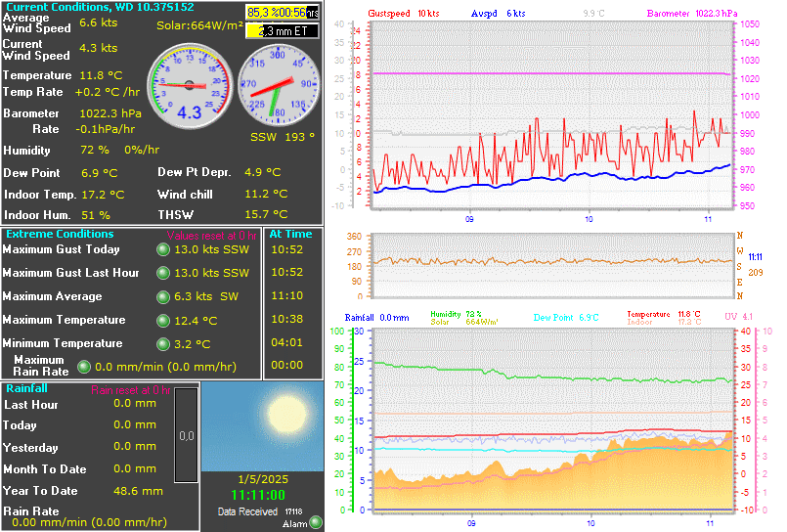
Task: Click the magenta Barometer 1022.3 hPa legend
Action: (x=692, y=14)
